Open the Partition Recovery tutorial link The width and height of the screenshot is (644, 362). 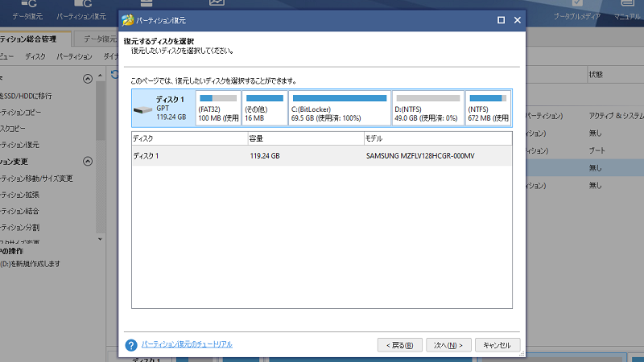pyautogui.click(x=187, y=344)
